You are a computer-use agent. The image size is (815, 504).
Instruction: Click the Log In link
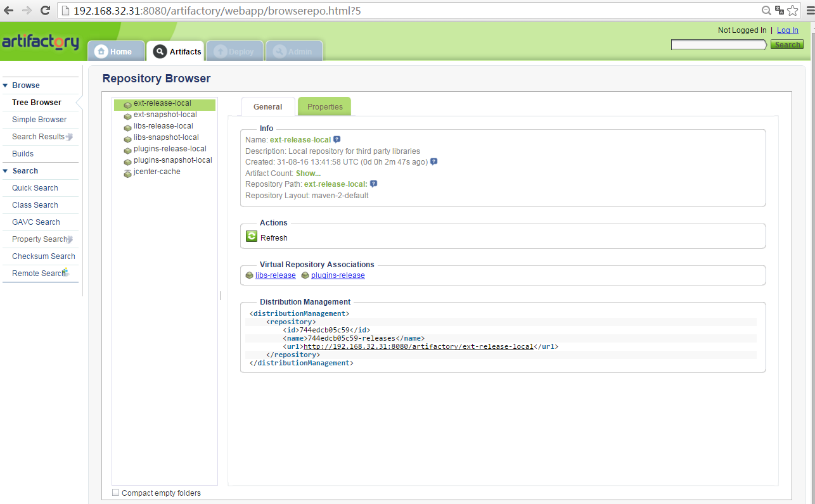pos(788,30)
